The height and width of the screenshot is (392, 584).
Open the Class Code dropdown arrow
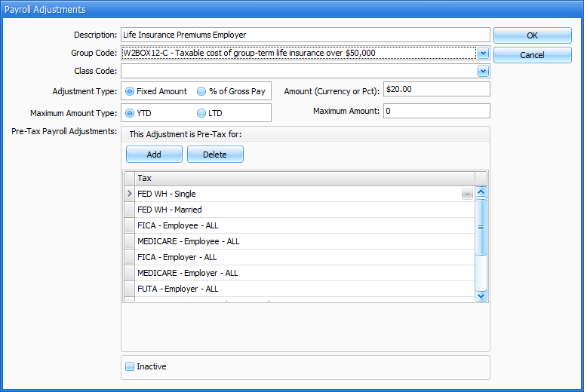(483, 71)
